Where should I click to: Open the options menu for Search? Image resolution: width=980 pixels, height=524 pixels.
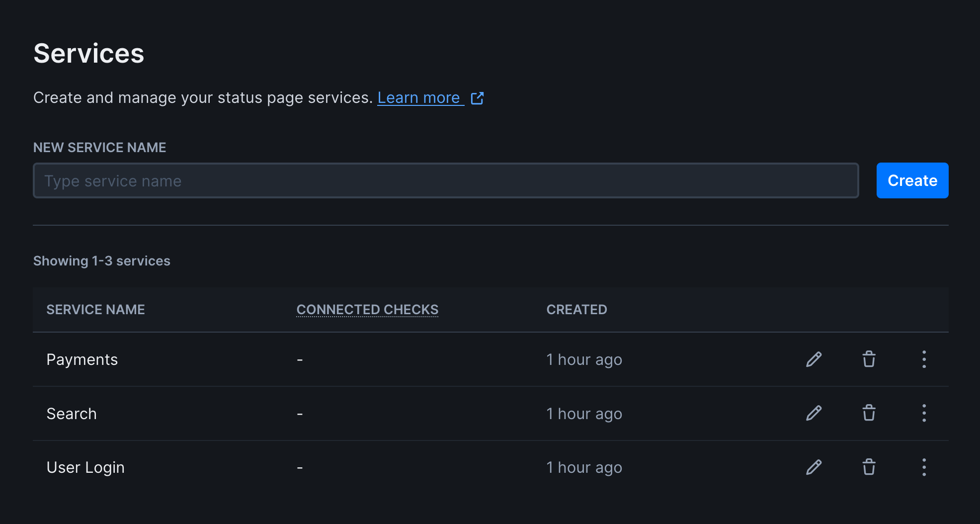(924, 413)
